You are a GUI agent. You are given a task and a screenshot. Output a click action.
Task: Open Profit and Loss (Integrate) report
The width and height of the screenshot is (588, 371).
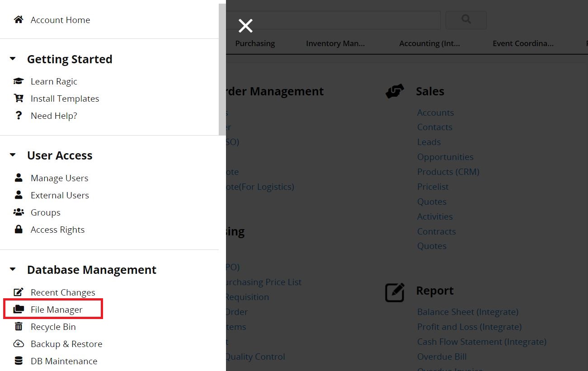tap(469, 327)
